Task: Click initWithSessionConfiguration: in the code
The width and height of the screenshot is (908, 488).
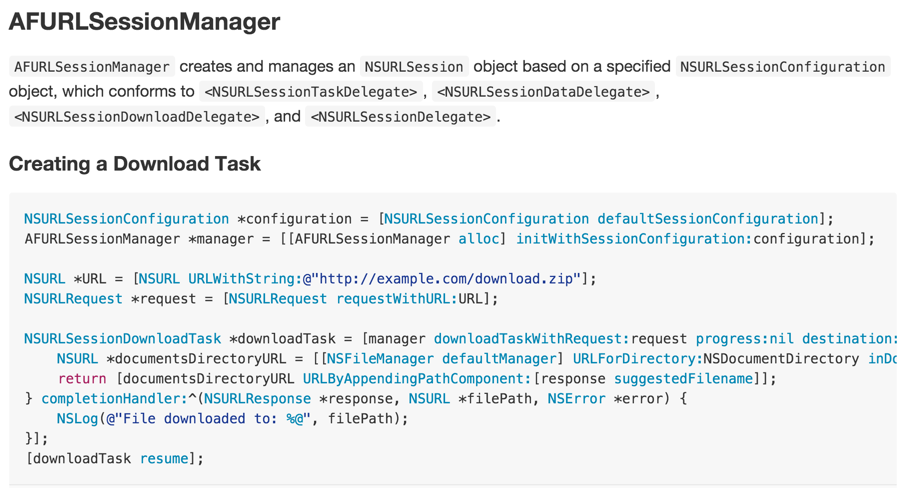Action: 633,239
